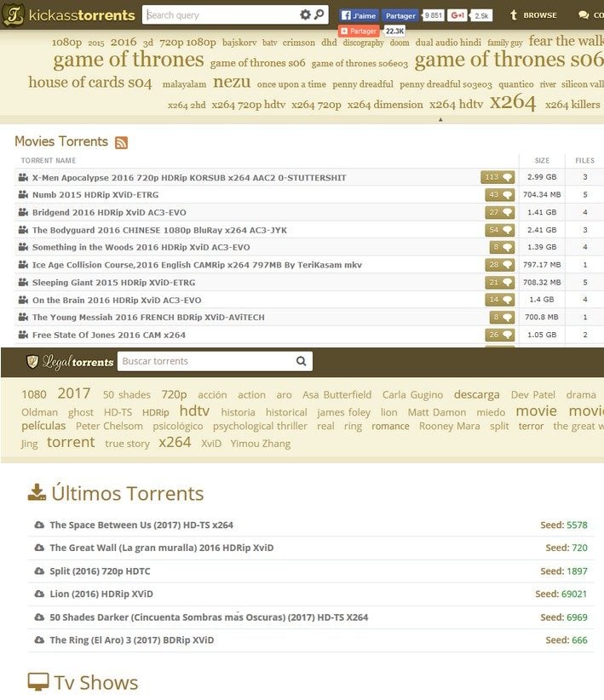Screen dimensions: 604x700
Task: Open 50 Shades Darker HD-TS X264 link
Action: pyautogui.click(x=209, y=617)
